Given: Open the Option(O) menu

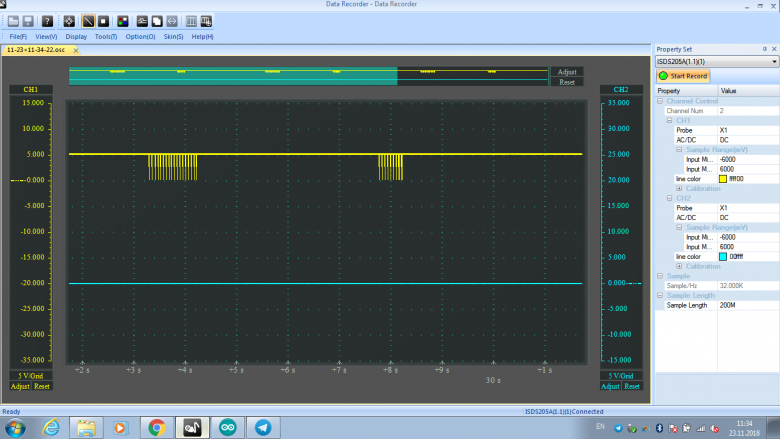Looking at the screenshot, I should click(140, 37).
